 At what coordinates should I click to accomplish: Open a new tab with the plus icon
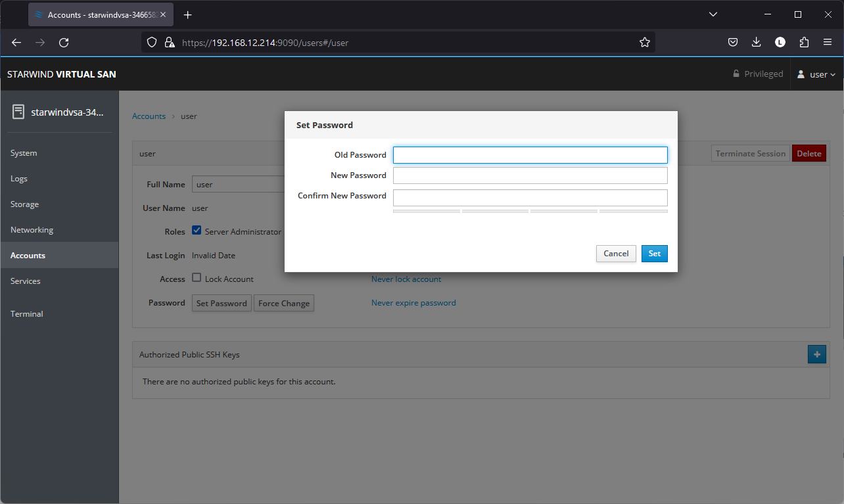[188, 14]
